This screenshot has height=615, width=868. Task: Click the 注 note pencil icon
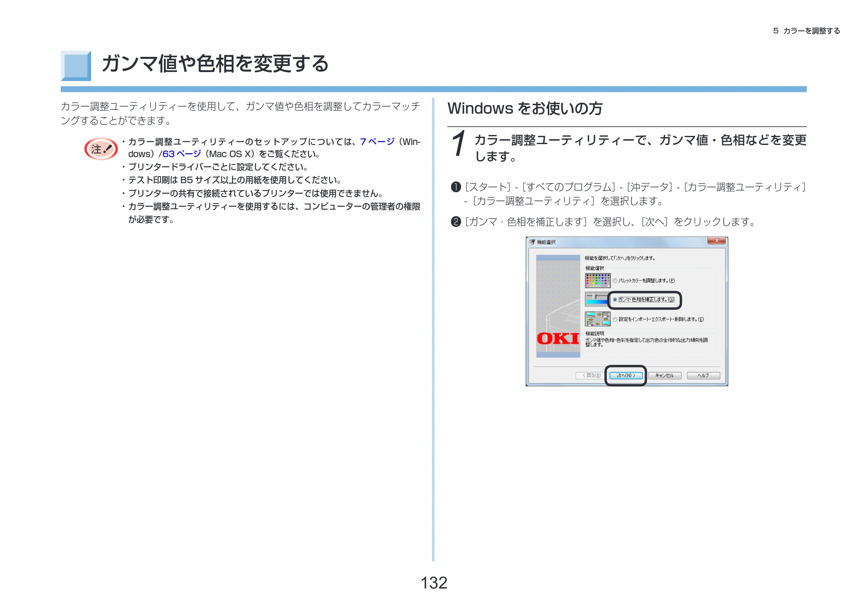101,149
